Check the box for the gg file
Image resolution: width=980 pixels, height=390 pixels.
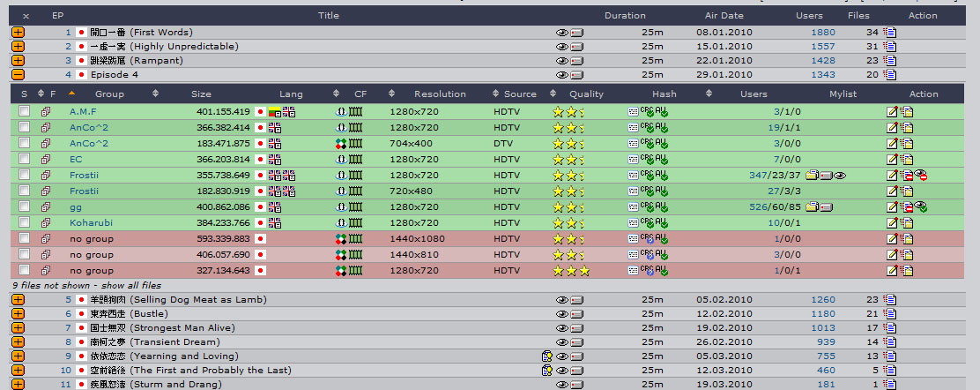[x=24, y=206]
